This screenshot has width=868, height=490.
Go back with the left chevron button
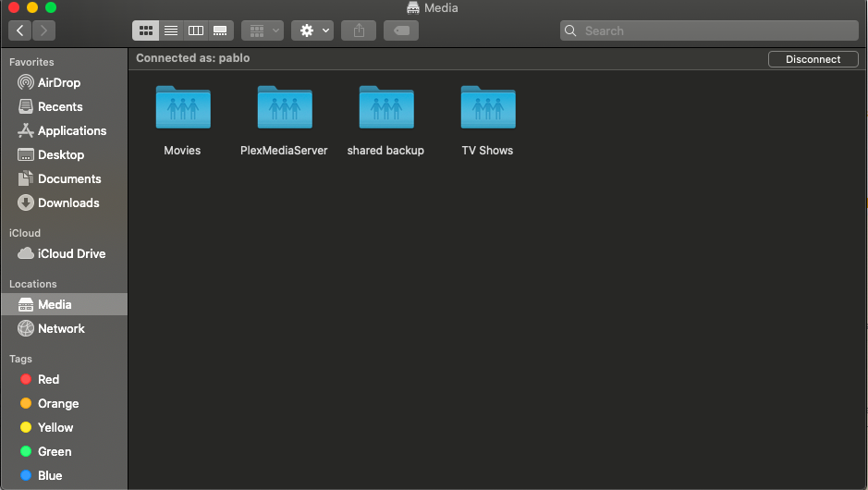pos(20,31)
